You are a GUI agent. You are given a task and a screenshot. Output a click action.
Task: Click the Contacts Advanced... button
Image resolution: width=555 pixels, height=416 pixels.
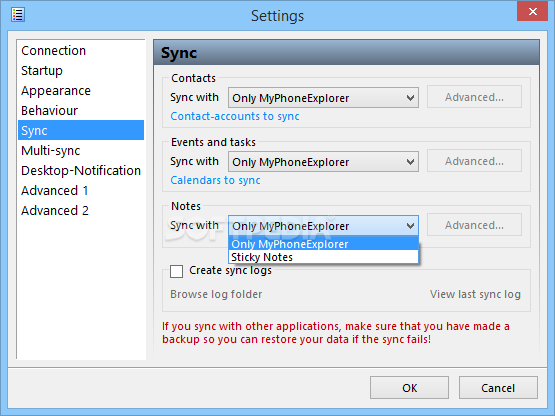point(474,97)
